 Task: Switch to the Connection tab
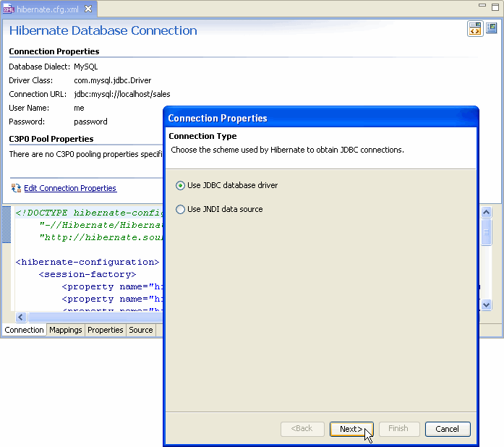click(x=24, y=331)
